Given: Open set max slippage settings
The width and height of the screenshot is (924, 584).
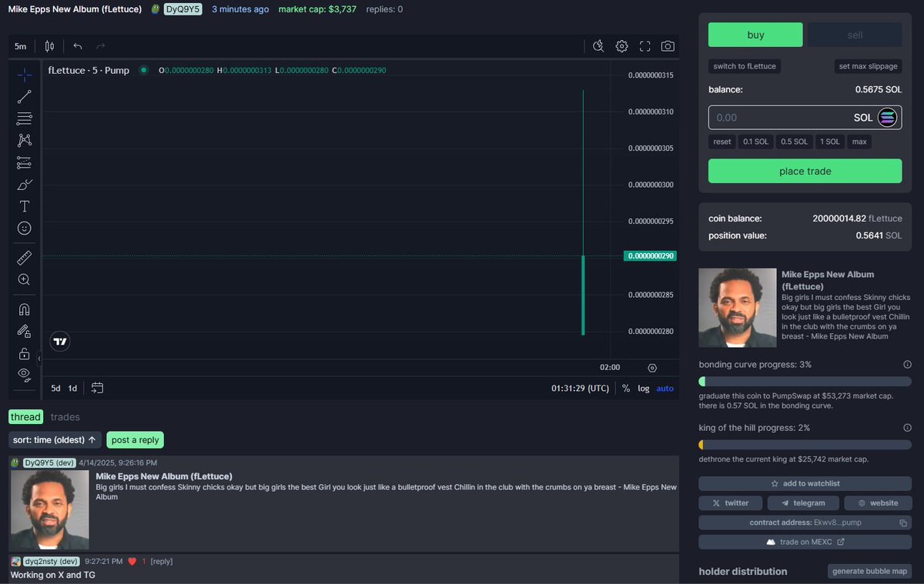Looking at the screenshot, I should coord(869,66).
